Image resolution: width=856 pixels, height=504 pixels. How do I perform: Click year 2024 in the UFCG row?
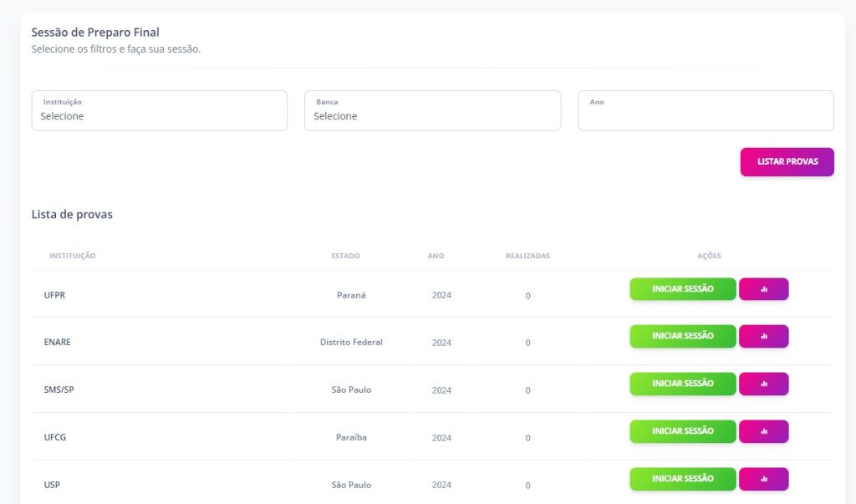[441, 437]
